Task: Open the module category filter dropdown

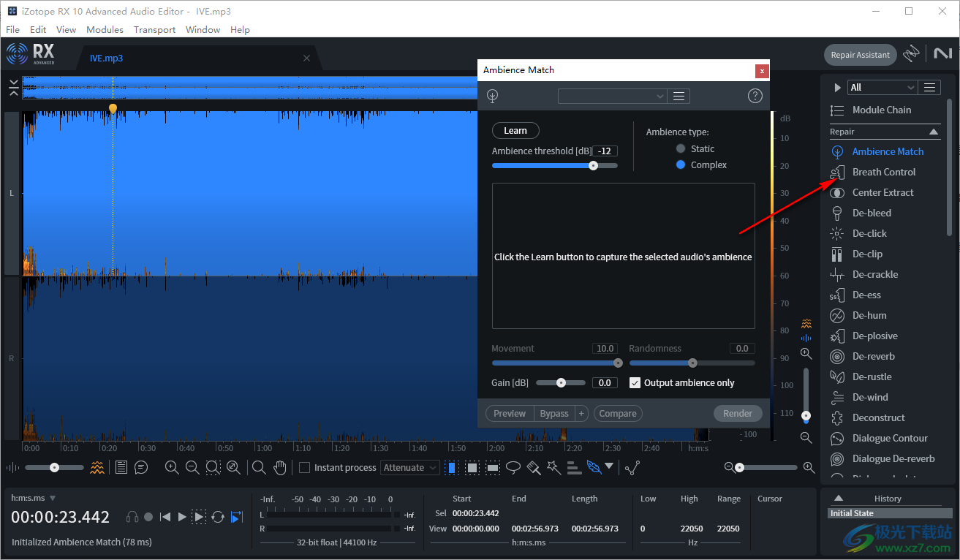Action: tap(882, 87)
